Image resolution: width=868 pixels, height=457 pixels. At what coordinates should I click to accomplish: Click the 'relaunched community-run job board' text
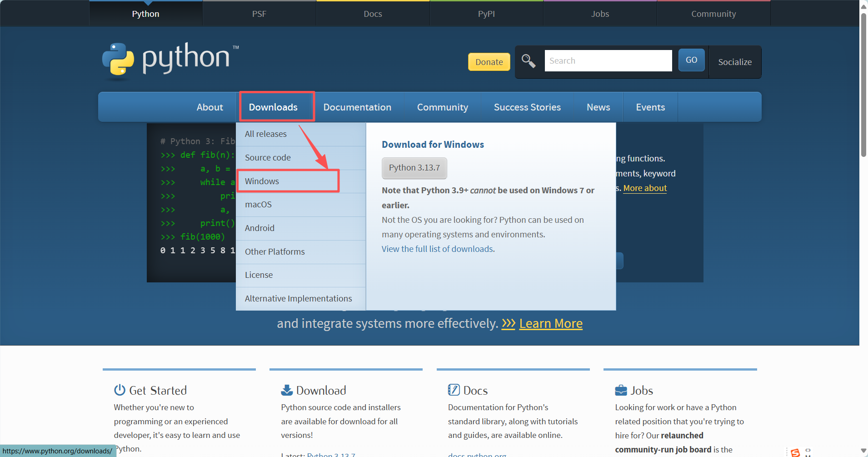(663, 442)
